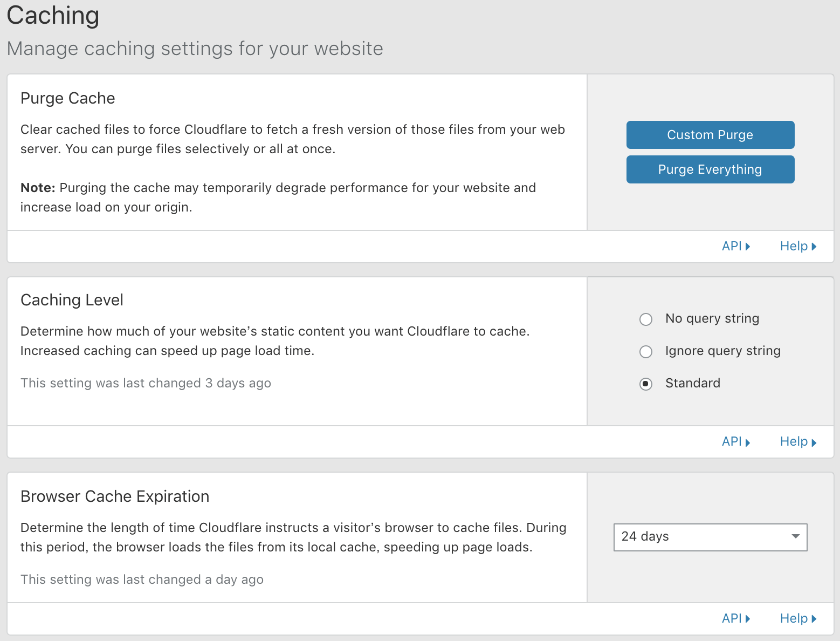Click the arrow icon next to Caching Level's API link
The width and height of the screenshot is (840, 641).
tap(748, 441)
